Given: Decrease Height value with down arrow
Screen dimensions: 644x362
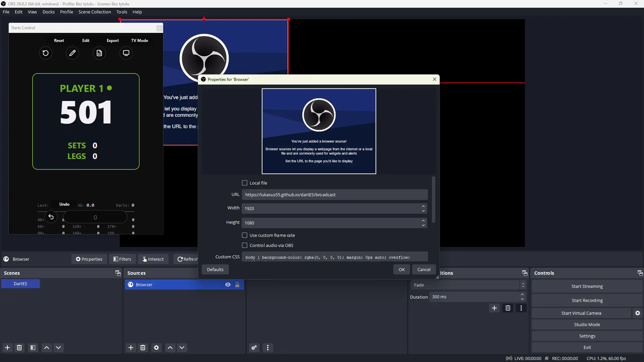Looking at the screenshot, I should pyautogui.click(x=423, y=225).
